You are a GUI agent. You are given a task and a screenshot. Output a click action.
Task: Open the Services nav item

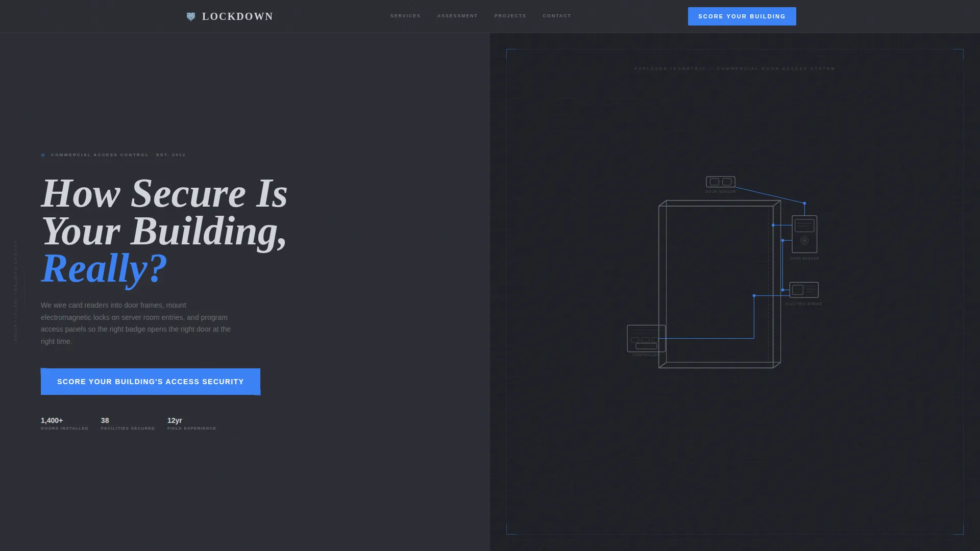405,16
